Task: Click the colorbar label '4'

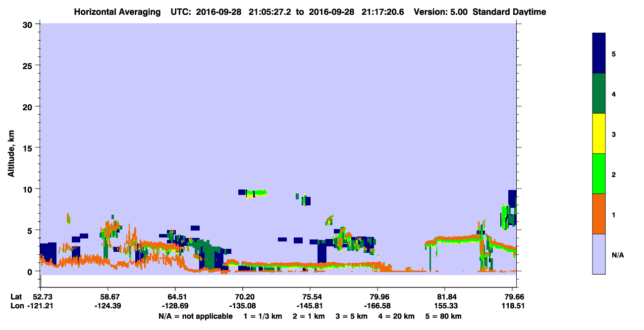Action: [614, 94]
